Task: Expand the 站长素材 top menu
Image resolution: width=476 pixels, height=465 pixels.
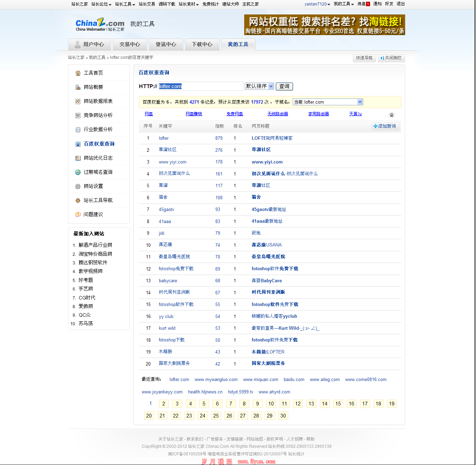Action: coord(189,4)
